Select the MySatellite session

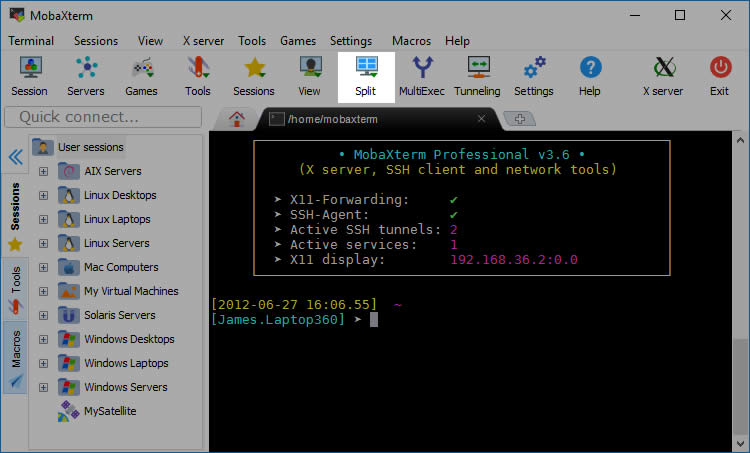tap(110, 411)
